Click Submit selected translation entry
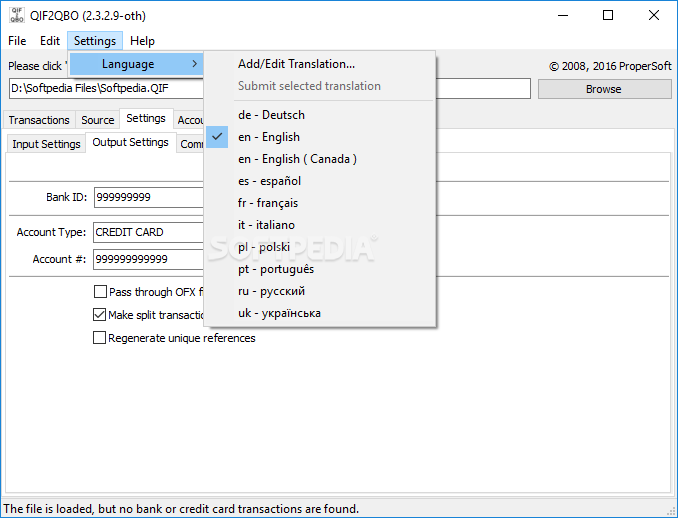Screen dimensions: 678x518 pyautogui.click(x=320, y=86)
